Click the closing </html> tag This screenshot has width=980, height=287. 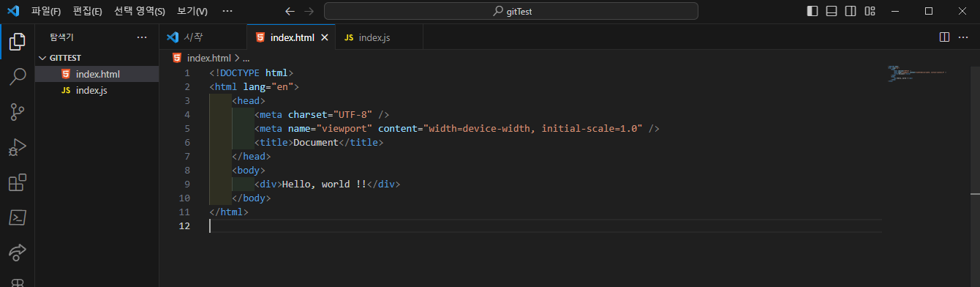pos(229,212)
